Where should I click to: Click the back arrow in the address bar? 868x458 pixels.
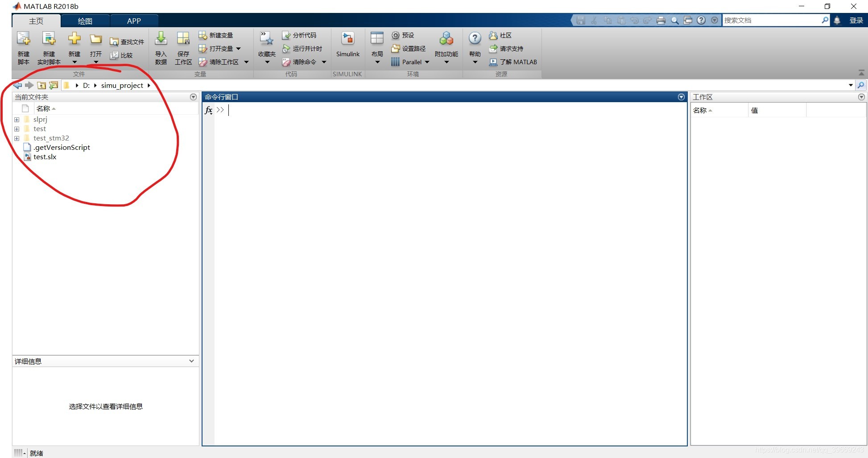(x=17, y=85)
